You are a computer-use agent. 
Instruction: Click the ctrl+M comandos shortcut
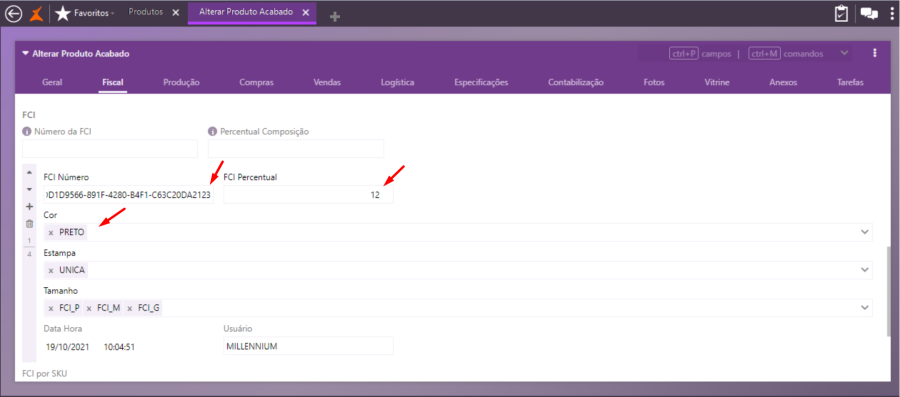786,53
